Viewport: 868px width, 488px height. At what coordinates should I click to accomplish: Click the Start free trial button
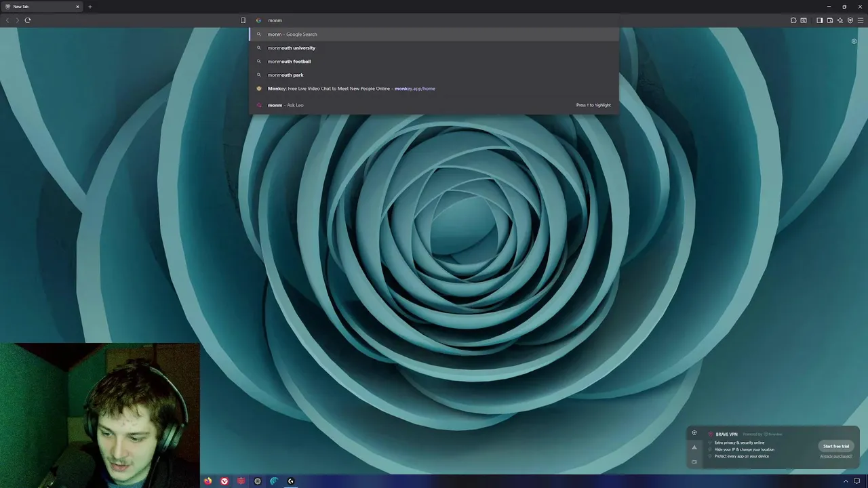pyautogui.click(x=836, y=446)
